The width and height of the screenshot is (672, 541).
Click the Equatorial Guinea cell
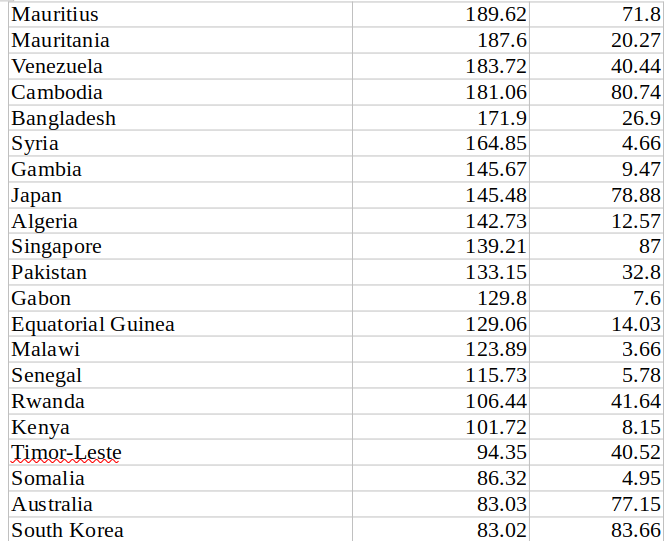180,324
